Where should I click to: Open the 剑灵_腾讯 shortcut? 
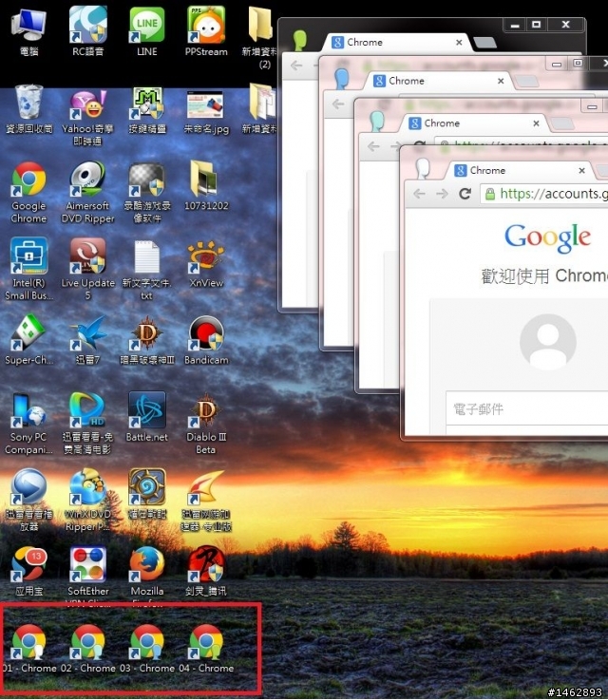[206, 572]
